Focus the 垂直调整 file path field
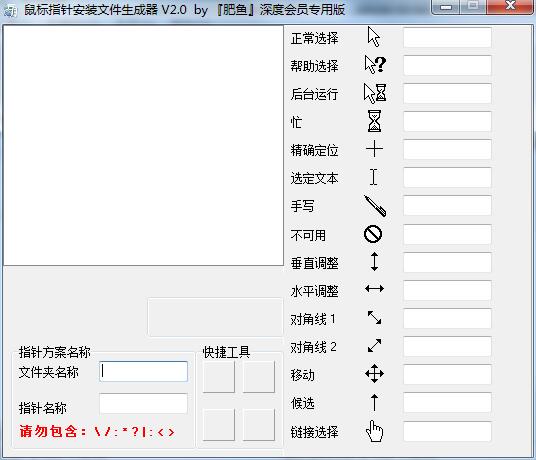536x460 pixels. coord(447,262)
